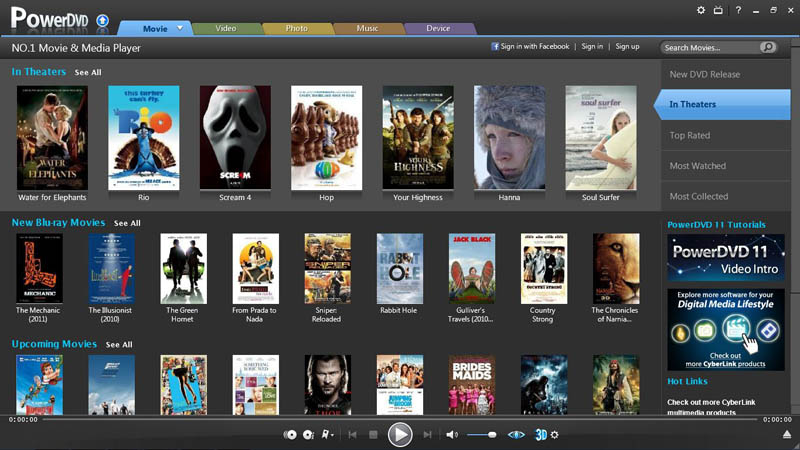Open the Your Highness poster
Viewport: 800px width, 450px height.
418,138
